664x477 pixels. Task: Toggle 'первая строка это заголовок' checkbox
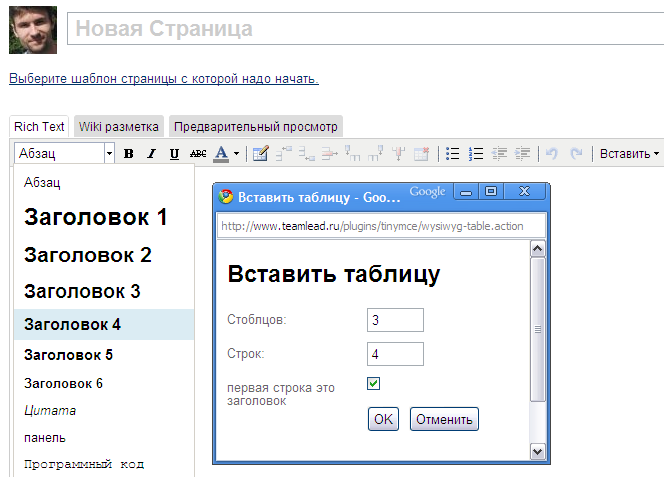pyautogui.click(x=374, y=384)
